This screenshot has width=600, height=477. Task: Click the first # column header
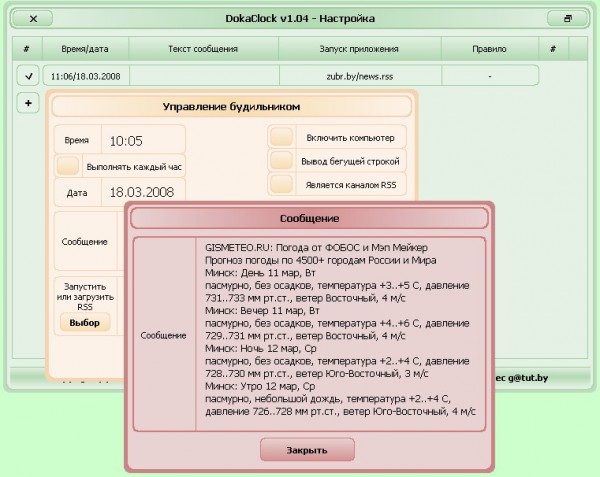26,49
